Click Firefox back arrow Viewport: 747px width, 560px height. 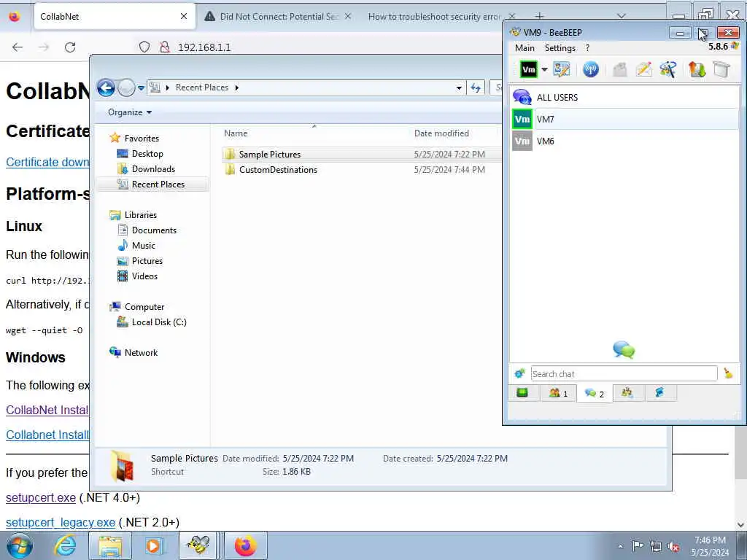(x=18, y=47)
